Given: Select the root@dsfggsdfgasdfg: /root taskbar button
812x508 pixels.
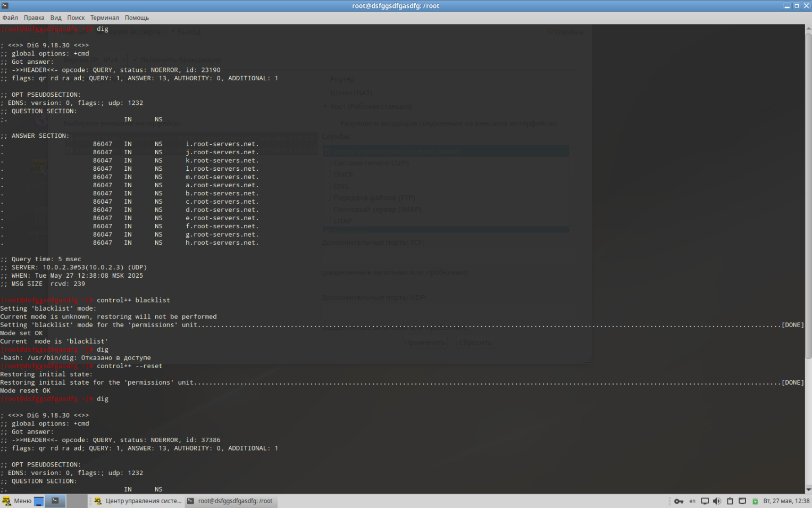Looking at the screenshot, I should (x=230, y=501).
